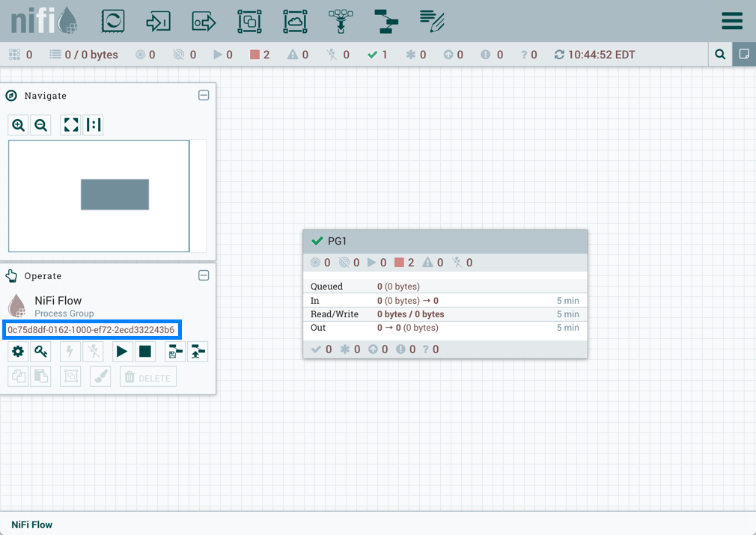The width and height of the screenshot is (756, 535).
Task: Select the PG1 process group
Action: point(445,241)
